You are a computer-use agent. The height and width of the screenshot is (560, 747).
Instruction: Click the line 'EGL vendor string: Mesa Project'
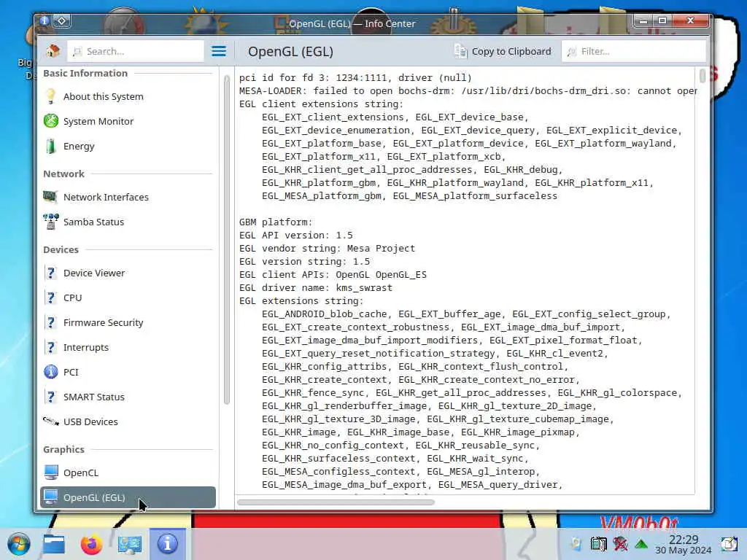(x=327, y=248)
